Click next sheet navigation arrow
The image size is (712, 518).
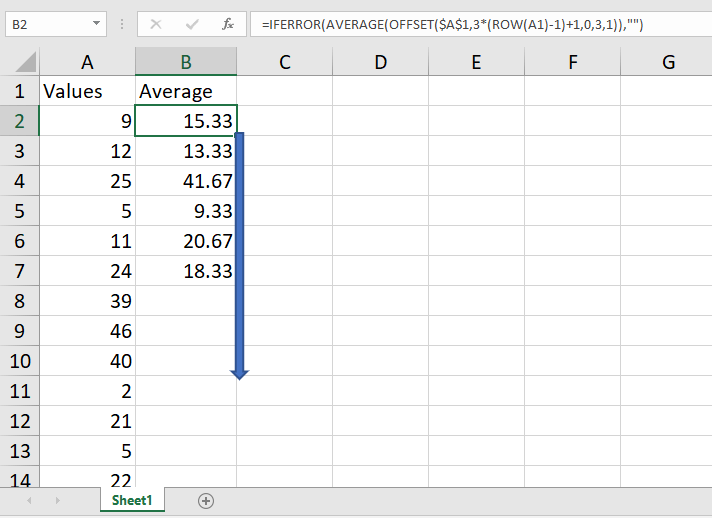[58, 500]
